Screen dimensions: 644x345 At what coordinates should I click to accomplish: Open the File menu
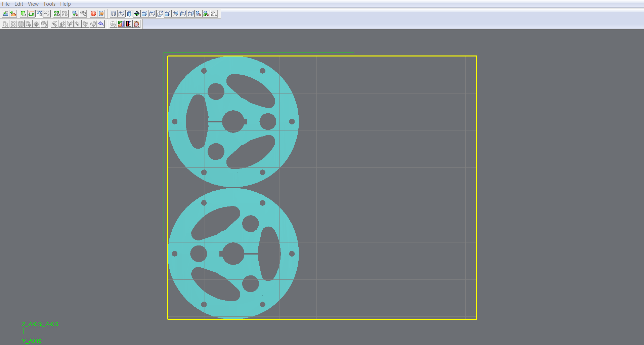tap(6, 4)
